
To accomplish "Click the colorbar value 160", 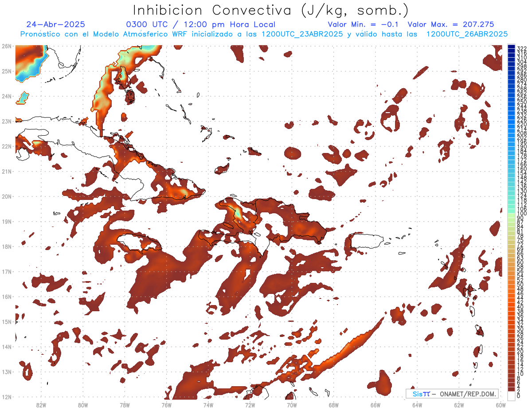I will (522, 169).
